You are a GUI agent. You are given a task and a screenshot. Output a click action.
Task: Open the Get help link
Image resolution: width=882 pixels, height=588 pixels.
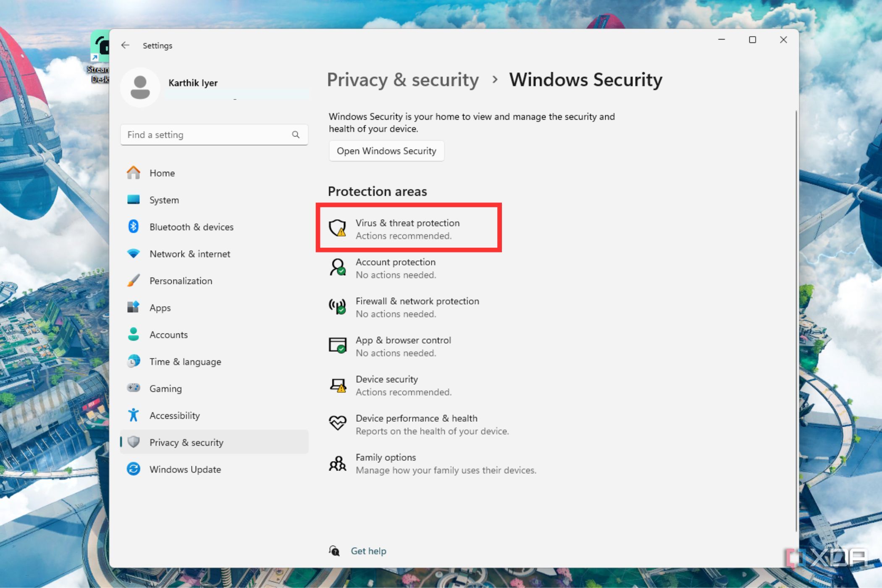click(x=368, y=551)
